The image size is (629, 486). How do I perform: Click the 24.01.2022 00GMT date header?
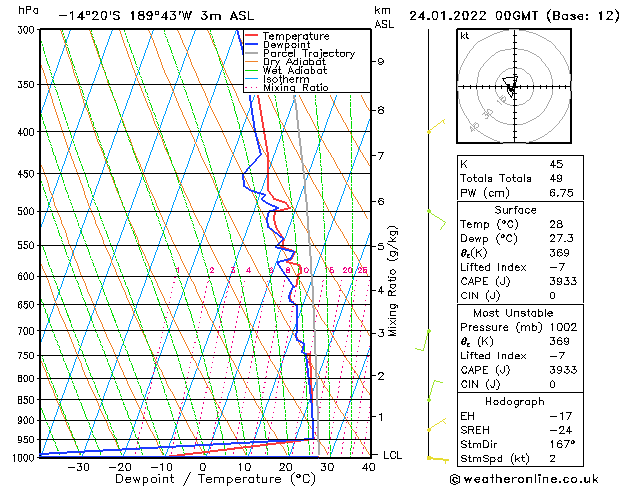point(473,16)
